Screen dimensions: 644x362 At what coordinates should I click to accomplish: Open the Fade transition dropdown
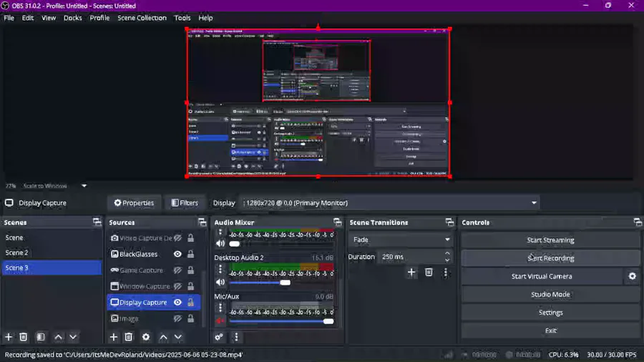pos(401,240)
